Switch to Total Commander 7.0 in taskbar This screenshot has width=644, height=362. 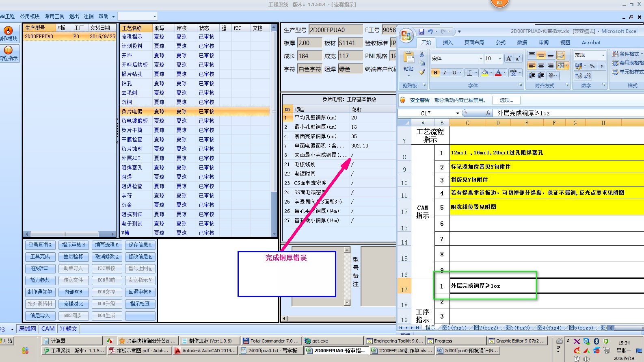(271, 341)
